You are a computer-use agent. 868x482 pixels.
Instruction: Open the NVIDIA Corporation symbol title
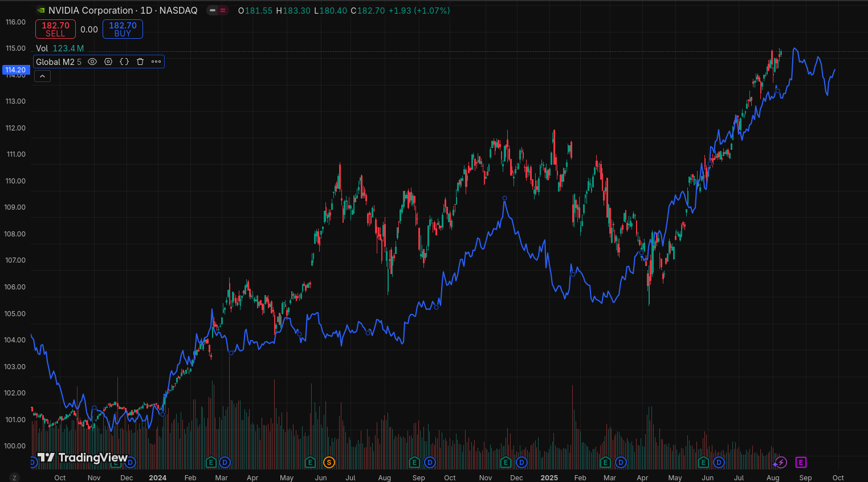[123, 10]
